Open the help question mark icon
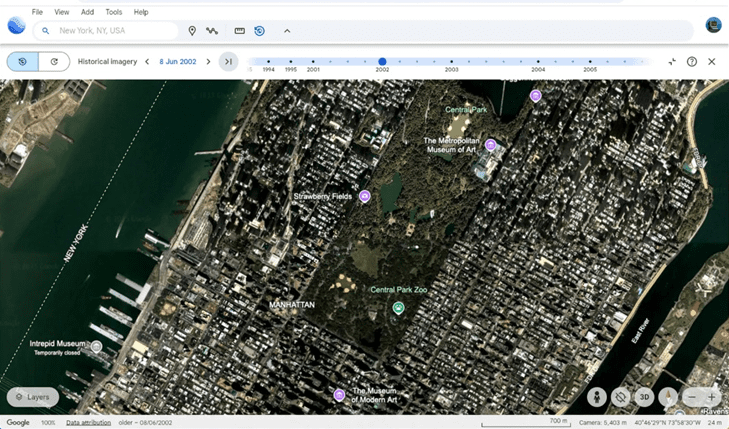 [692, 62]
